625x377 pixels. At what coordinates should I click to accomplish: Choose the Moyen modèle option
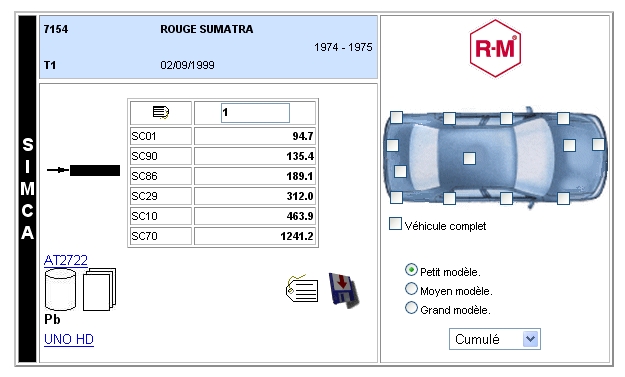pyautogui.click(x=411, y=289)
